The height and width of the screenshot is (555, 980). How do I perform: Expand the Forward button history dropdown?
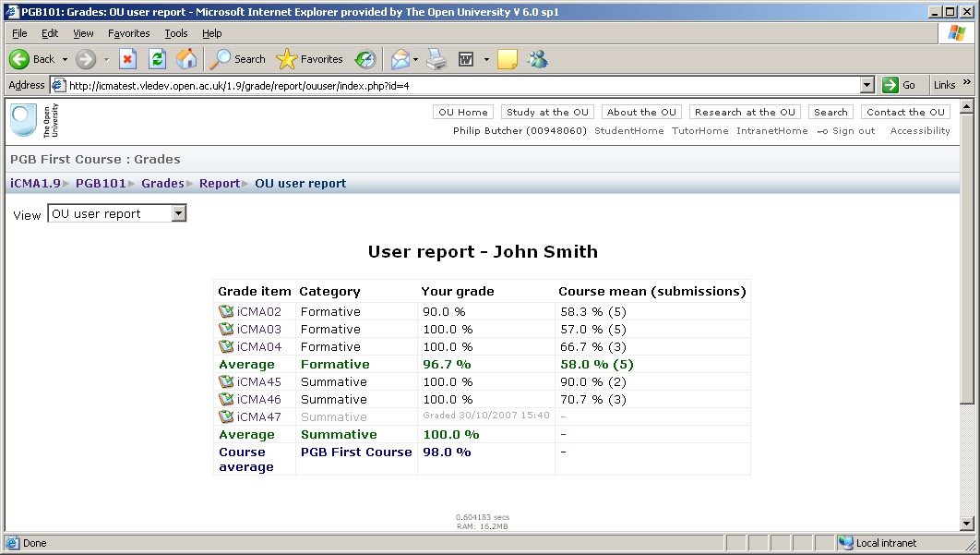click(x=106, y=59)
